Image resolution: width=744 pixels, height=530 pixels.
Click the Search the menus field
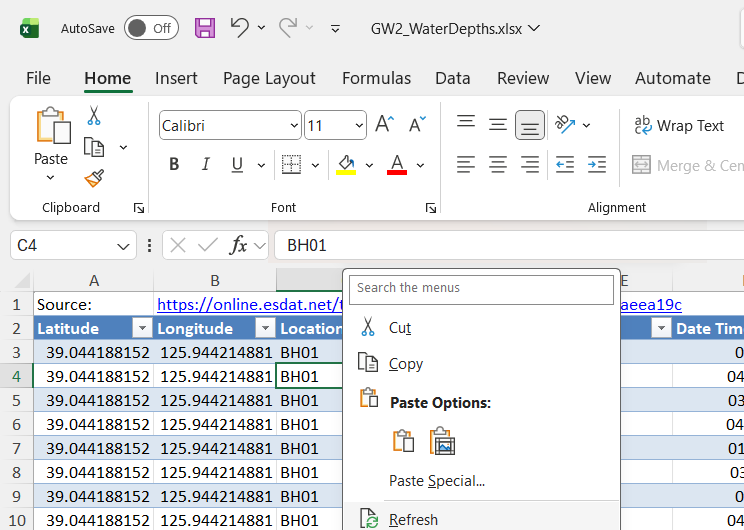[481, 289]
